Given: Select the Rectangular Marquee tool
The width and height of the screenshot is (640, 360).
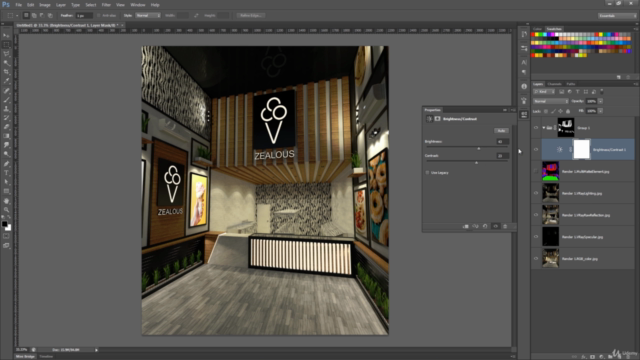Looking at the screenshot, I should (6, 44).
